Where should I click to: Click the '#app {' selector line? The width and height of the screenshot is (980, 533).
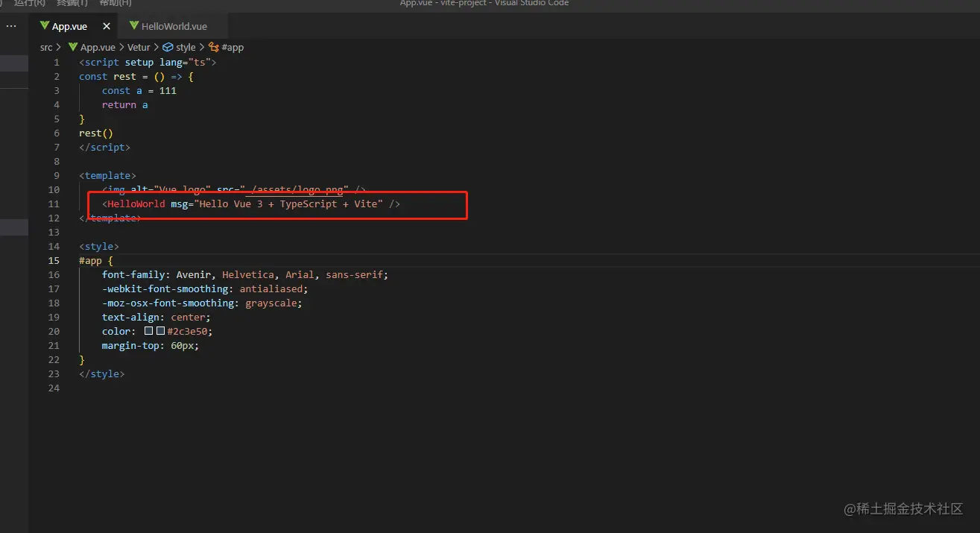tap(96, 260)
